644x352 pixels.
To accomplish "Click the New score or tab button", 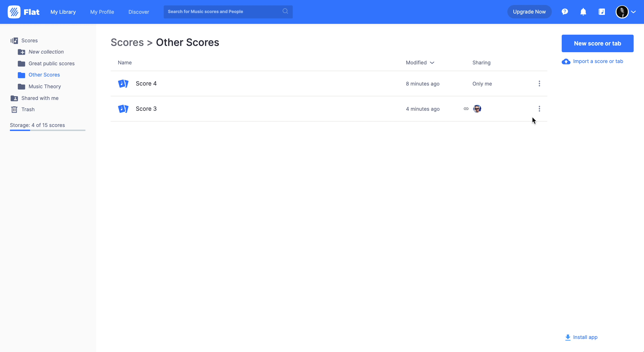I will coord(598,43).
